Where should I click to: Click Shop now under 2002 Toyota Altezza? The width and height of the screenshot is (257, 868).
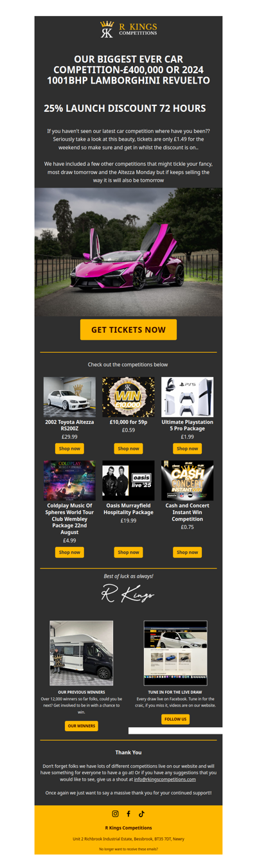(69, 448)
